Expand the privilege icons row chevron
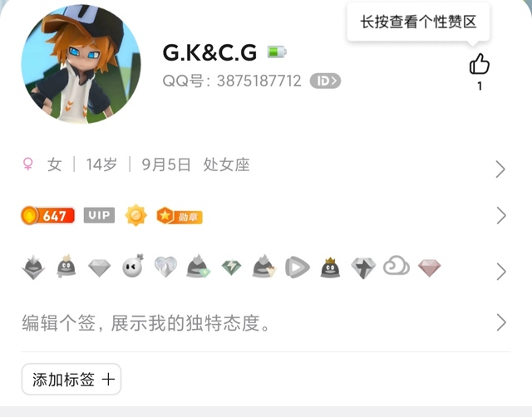Image resolution: width=532 pixels, height=417 pixels. [x=500, y=272]
